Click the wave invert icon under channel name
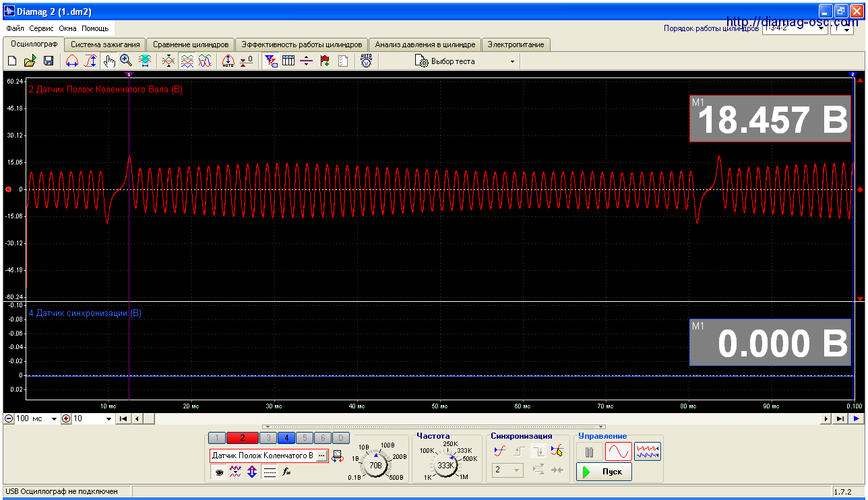The height and width of the screenshot is (500, 868). click(235, 472)
